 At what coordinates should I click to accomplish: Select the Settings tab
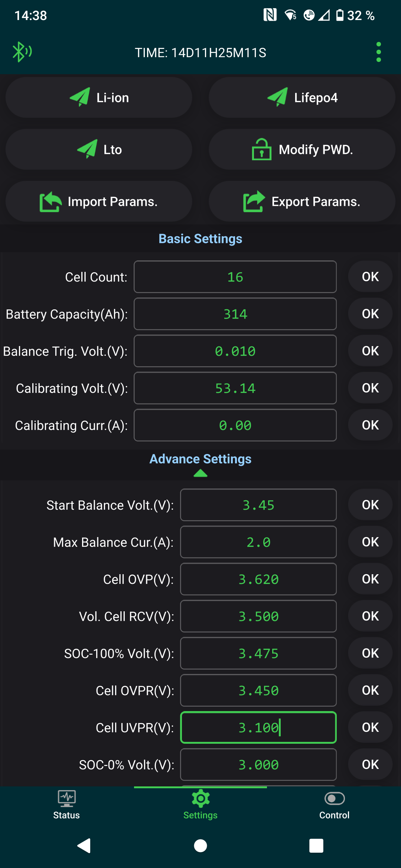click(x=200, y=805)
